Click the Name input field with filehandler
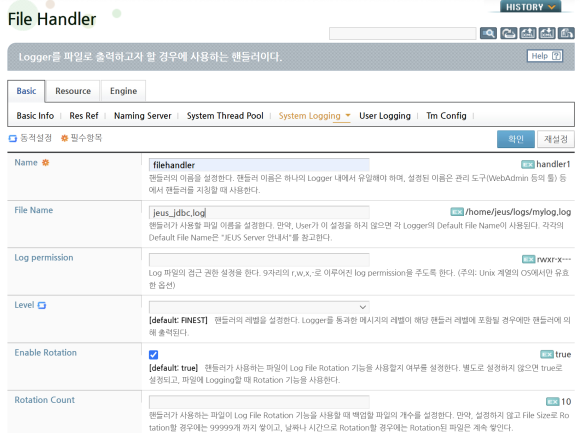Viewport: 580px width, 433px height. point(259,165)
